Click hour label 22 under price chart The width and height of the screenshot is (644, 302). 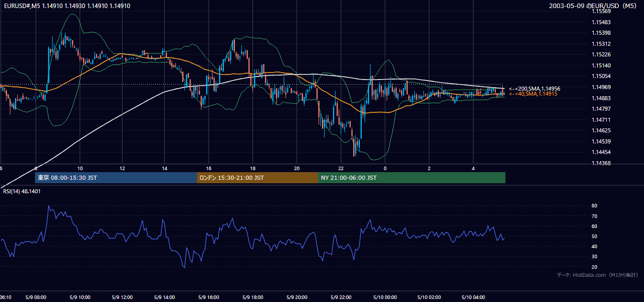[x=341, y=168]
